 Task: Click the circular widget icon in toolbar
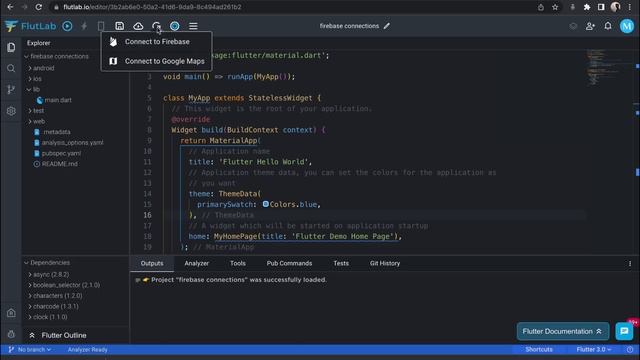[175, 26]
